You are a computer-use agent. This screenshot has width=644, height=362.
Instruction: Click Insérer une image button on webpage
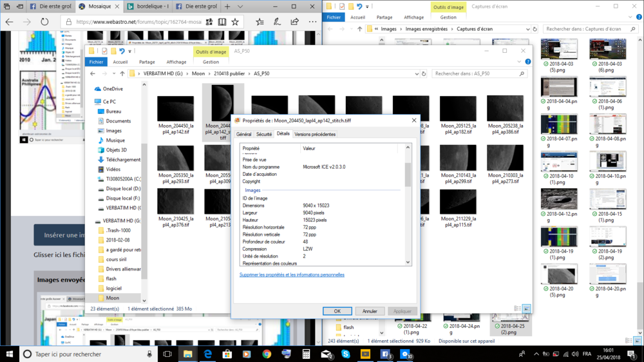(x=59, y=235)
